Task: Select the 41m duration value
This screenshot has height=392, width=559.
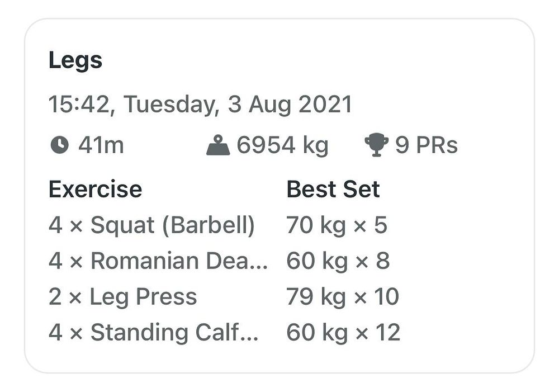Action: point(101,145)
